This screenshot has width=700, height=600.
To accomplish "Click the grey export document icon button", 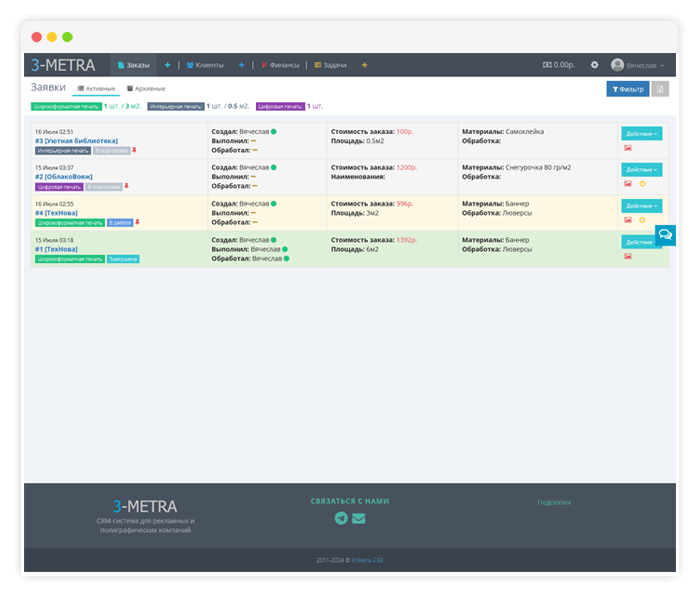I will tap(660, 89).
